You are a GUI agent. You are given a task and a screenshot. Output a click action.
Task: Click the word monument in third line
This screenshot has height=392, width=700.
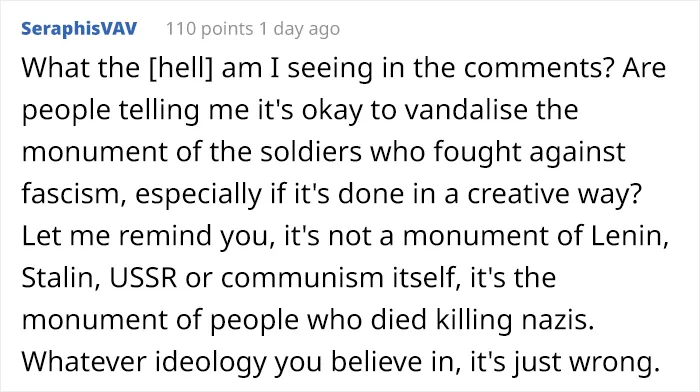[95, 151]
